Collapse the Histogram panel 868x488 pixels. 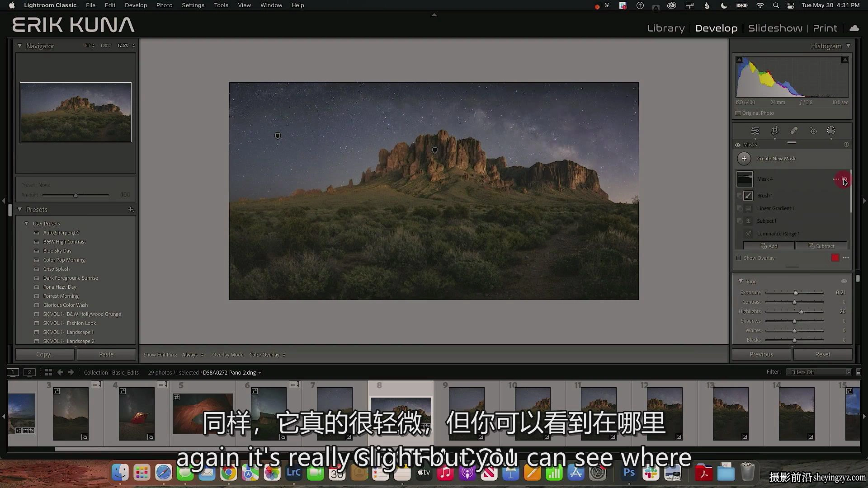coord(848,46)
